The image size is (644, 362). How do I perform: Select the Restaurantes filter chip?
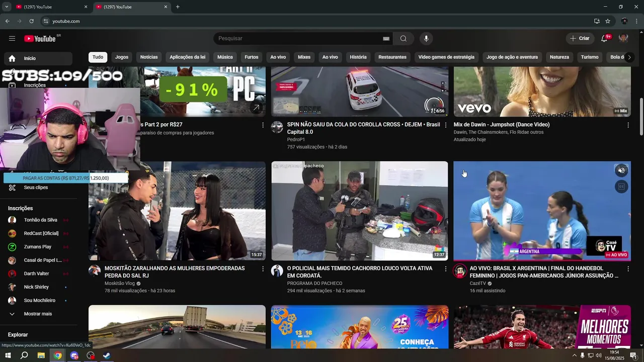click(392, 57)
